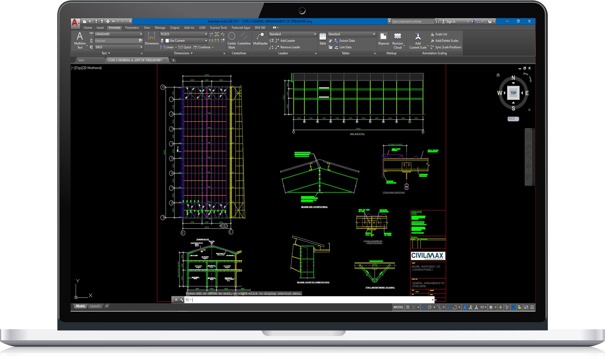
Task: Click the Quick dimension button
Action: click(x=185, y=47)
